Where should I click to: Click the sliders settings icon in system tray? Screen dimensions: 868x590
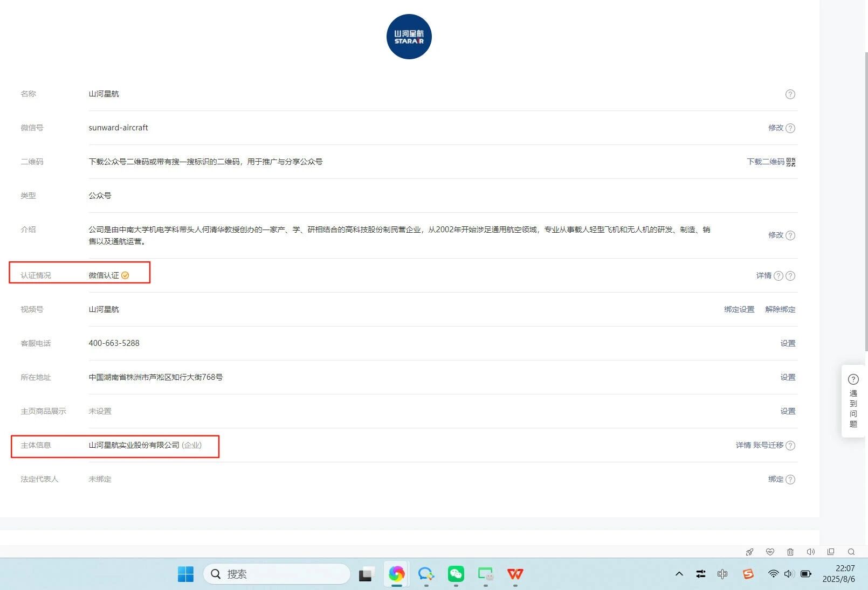(701, 574)
